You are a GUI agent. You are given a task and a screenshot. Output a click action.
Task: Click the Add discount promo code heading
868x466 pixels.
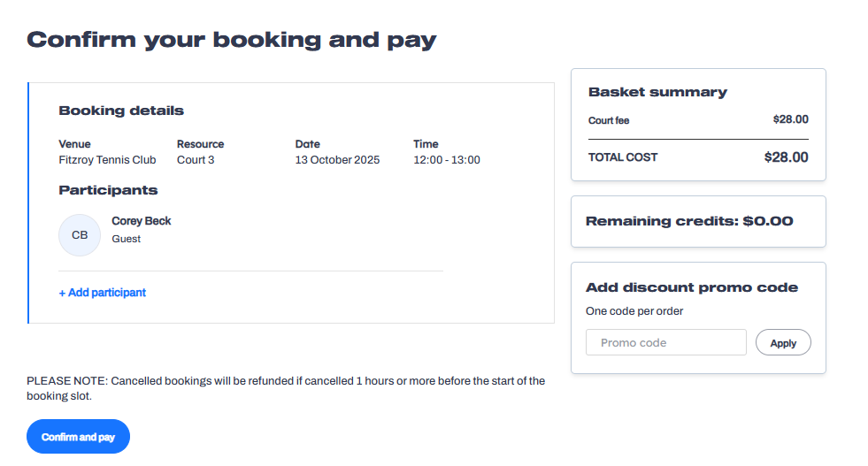(692, 287)
